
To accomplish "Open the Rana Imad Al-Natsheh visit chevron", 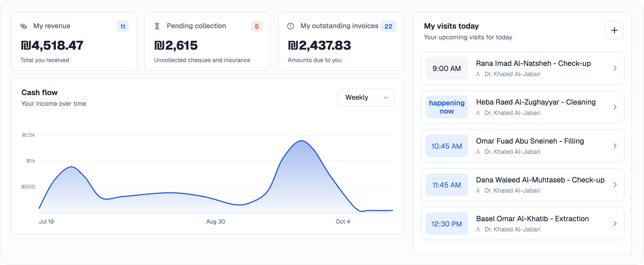I will (615, 68).
